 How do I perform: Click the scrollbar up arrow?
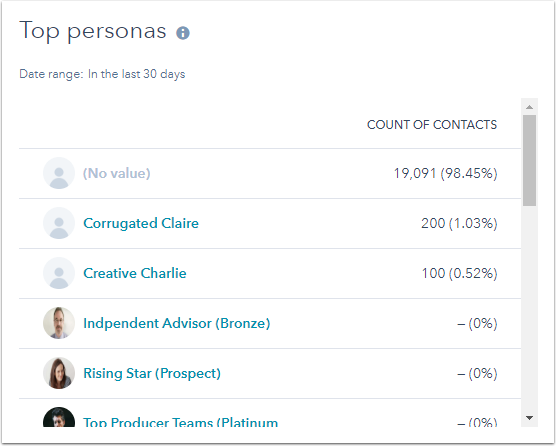(x=529, y=107)
